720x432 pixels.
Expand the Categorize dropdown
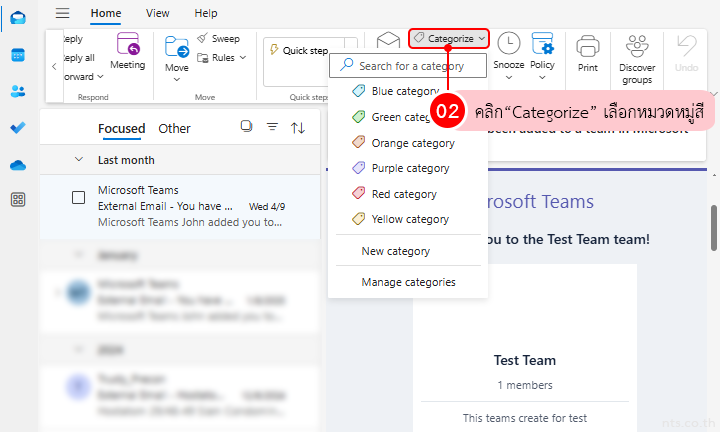[449, 38]
